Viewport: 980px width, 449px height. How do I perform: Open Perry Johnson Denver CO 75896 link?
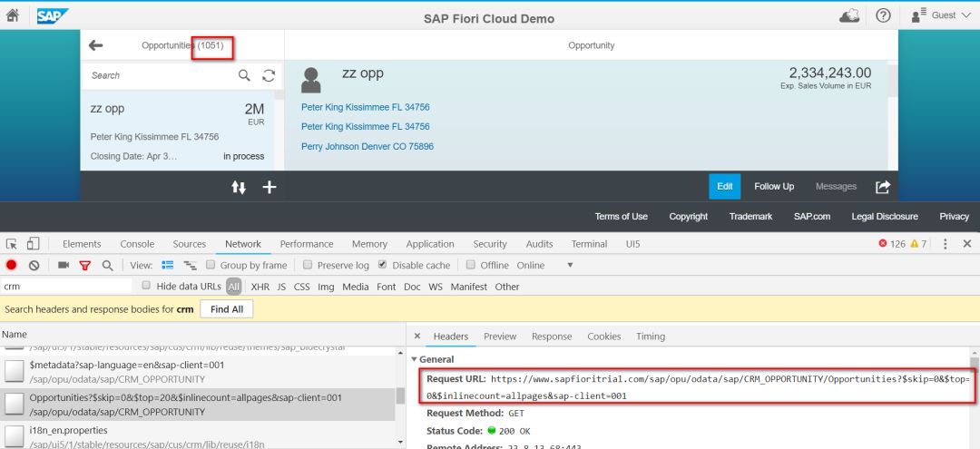pyautogui.click(x=367, y=147)
